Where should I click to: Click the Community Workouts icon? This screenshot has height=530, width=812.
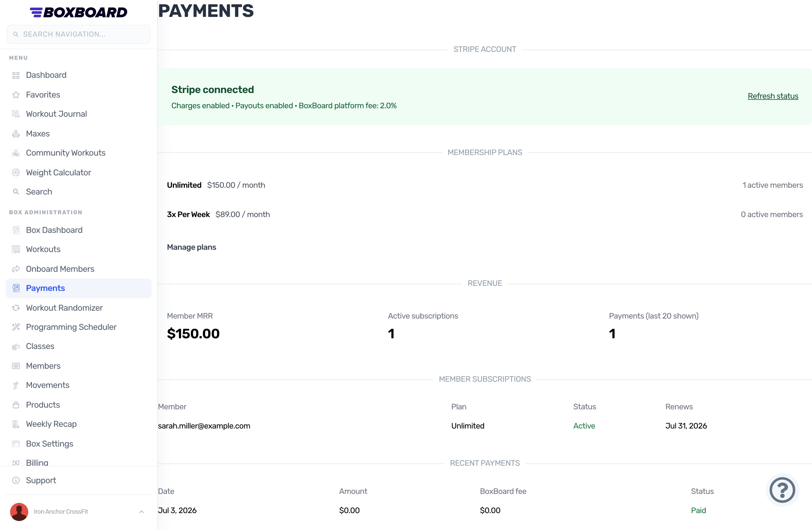pyautogui.click(x=16, y=153)
